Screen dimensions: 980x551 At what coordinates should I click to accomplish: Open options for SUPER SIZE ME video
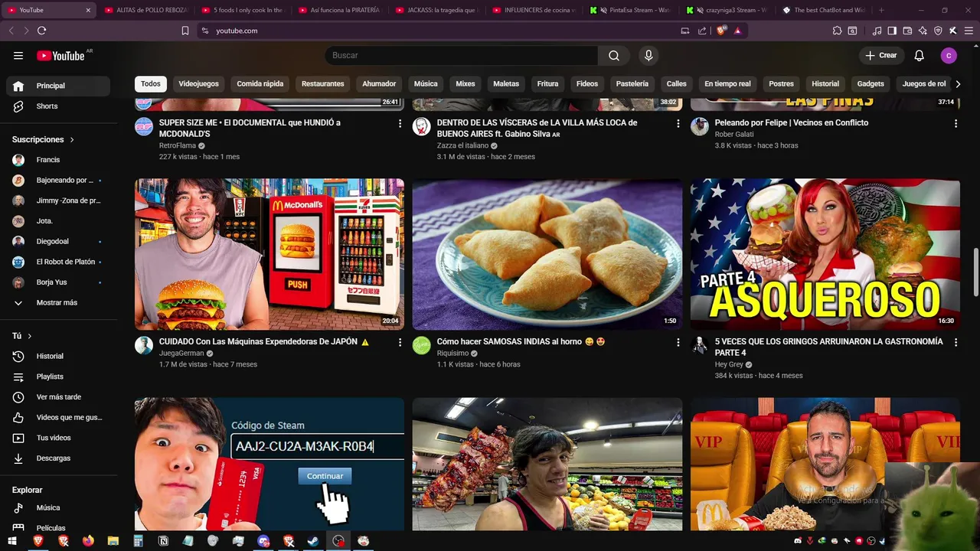tap(400, 123)
